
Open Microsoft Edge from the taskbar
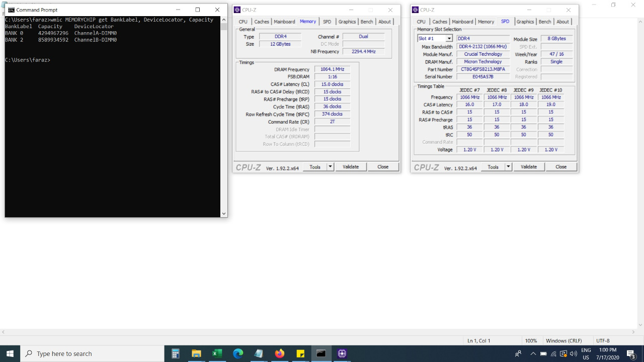pyautogui.click(x=238, y=353)
